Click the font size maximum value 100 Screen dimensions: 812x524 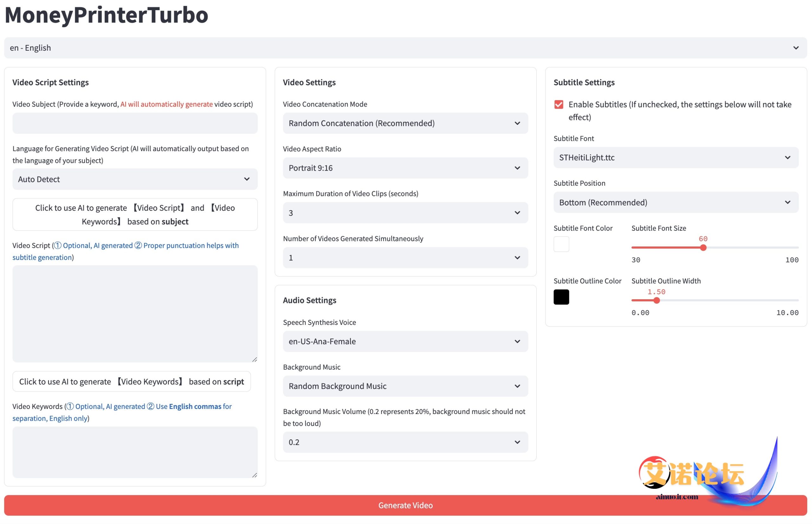[x=792, y=260]
